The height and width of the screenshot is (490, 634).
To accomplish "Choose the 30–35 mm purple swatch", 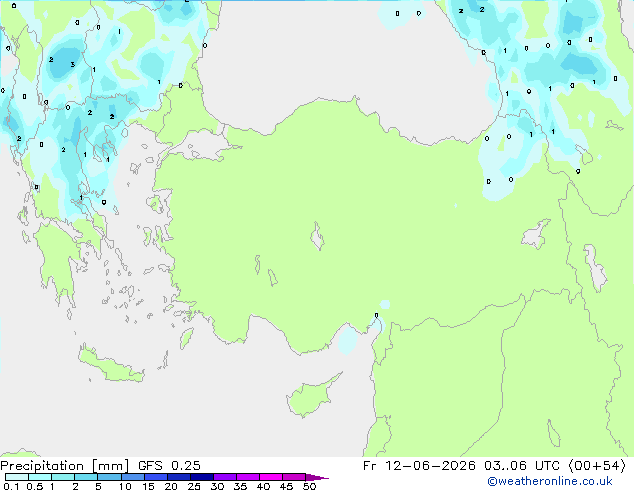I will [225, 477].
